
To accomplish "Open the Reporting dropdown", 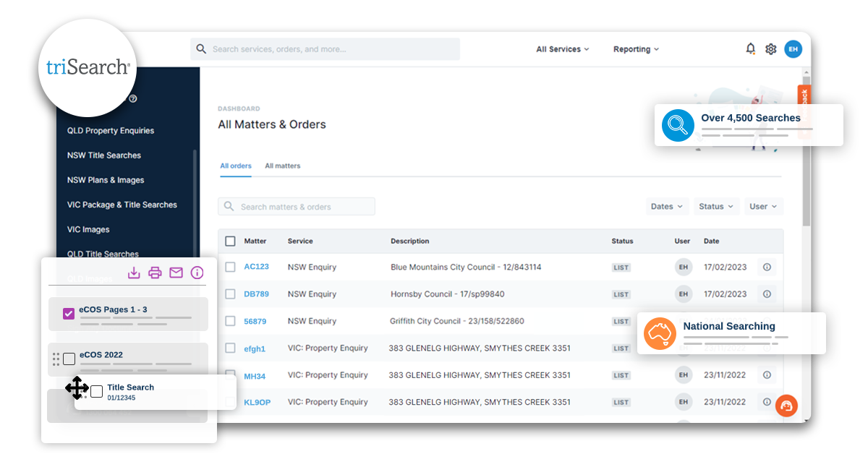I will (x=637, y=49).
